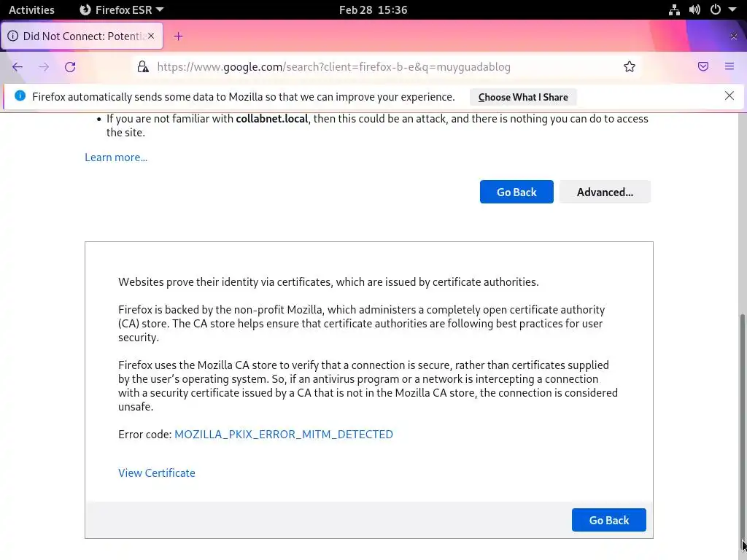Viewport: 747px width, 560px height.
Task: Click the collabnet.local bold text
Action: [271, 119]
